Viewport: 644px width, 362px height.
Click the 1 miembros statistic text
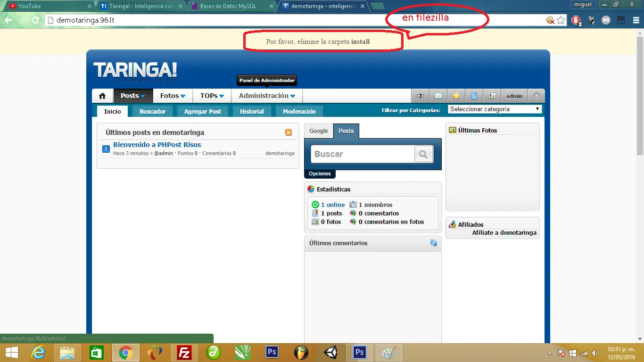(x=376, y=205)
